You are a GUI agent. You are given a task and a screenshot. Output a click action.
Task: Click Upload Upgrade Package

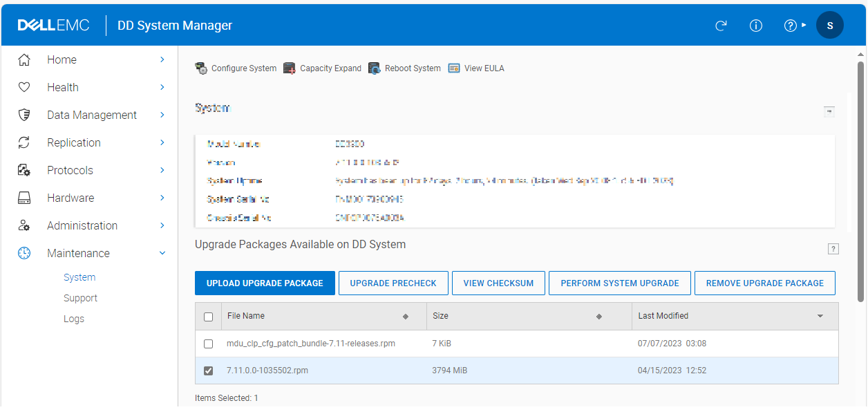(265, 283)
